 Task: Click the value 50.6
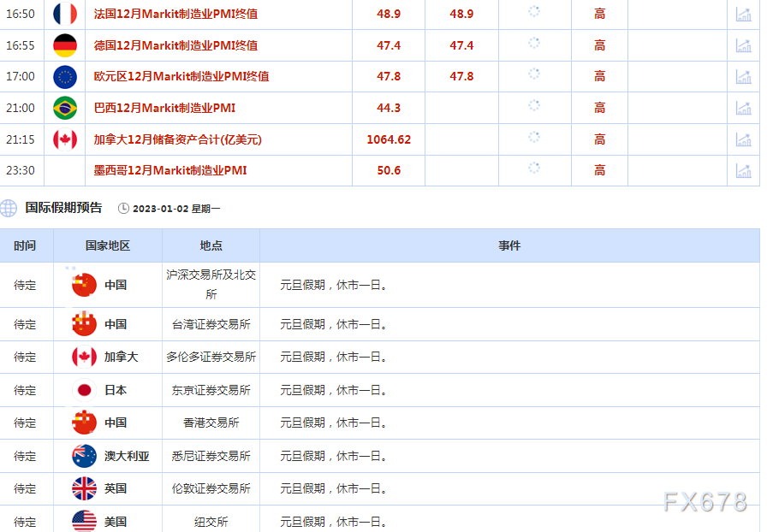pos(389,170)
